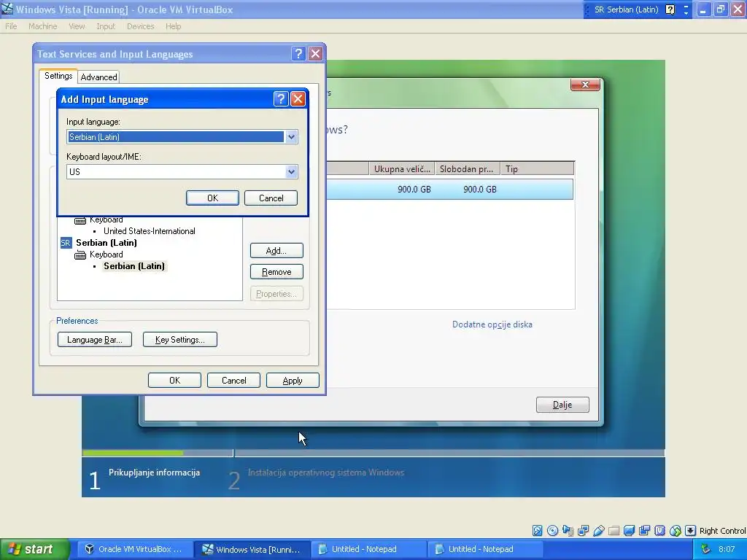Click the VirtualBox window title bar icon
The image size is (747, 560).
7,9
